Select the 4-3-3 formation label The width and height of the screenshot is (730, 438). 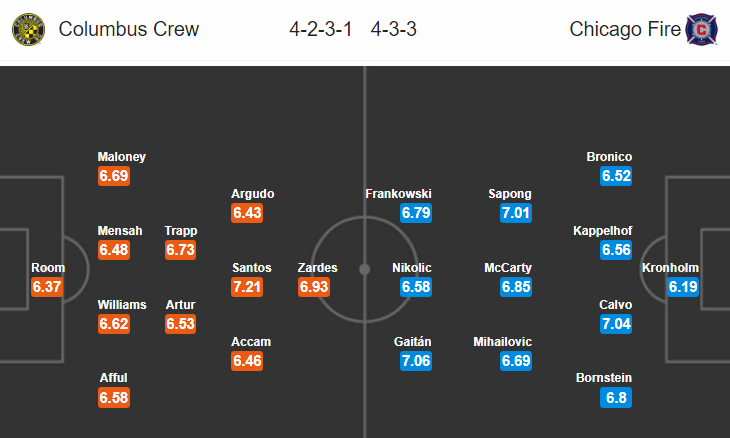[x=393, y=29]
